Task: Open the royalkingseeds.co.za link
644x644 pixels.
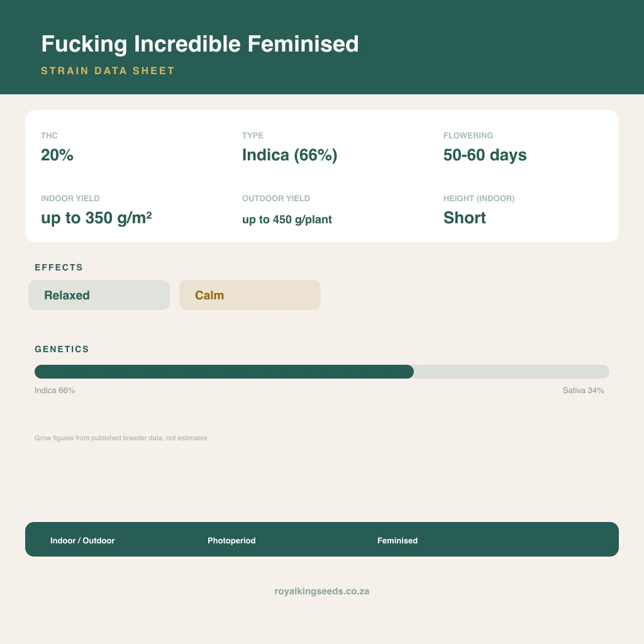Action: [x=321, y=591]
